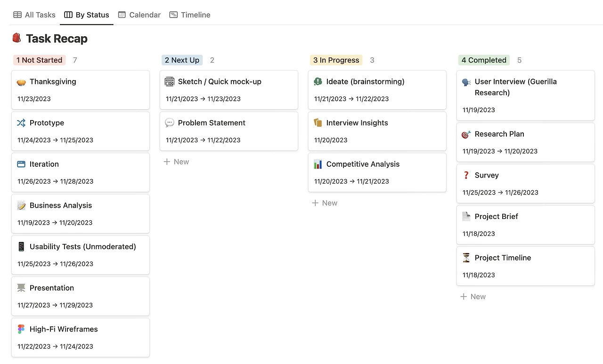Click the target icon on Research Plan
The height and width of the screenshot is (364, 603).
pyautogui.click(x=466, y=134)
